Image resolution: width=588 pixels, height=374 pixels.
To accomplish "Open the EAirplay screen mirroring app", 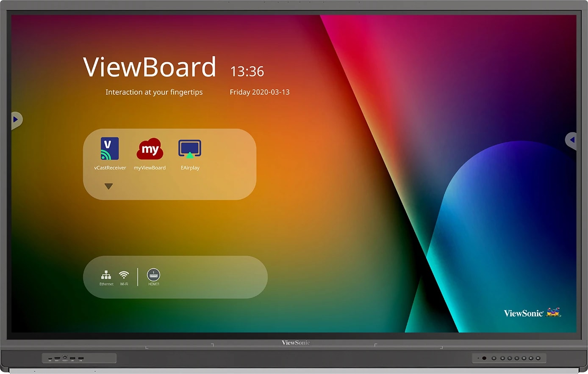I will pos(190,149).
